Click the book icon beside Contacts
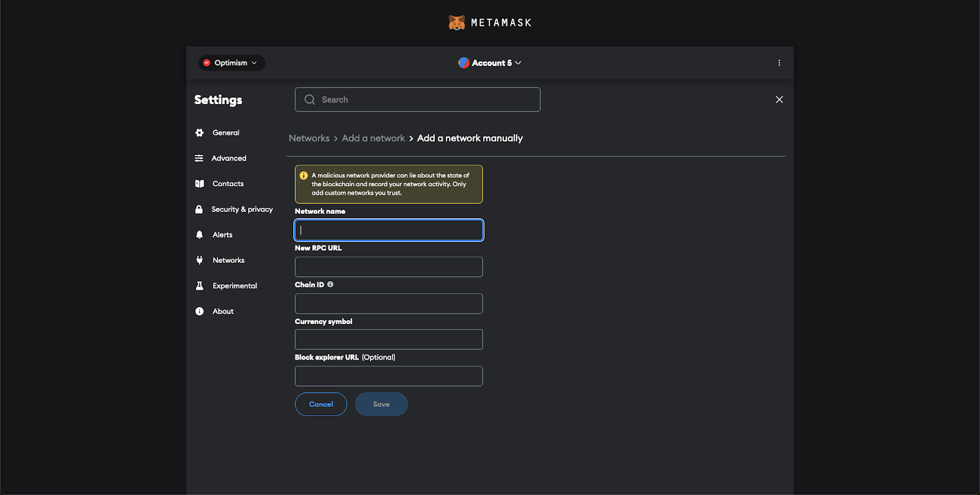 tap(199, 184)
